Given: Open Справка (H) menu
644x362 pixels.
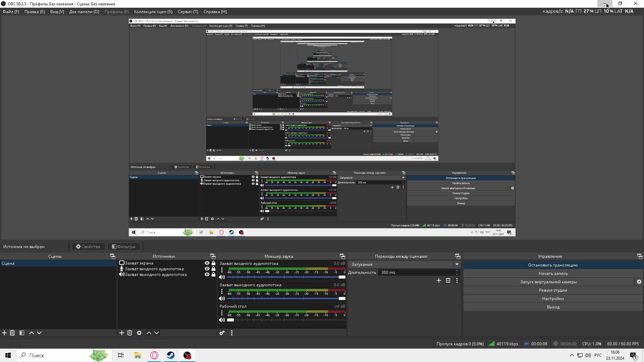Looking at the screenshot, I should tap(215, 11).
